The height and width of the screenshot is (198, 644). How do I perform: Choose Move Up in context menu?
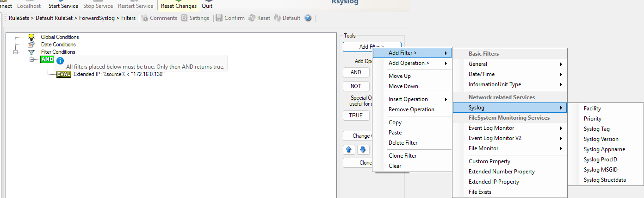[x=412, y=76]
